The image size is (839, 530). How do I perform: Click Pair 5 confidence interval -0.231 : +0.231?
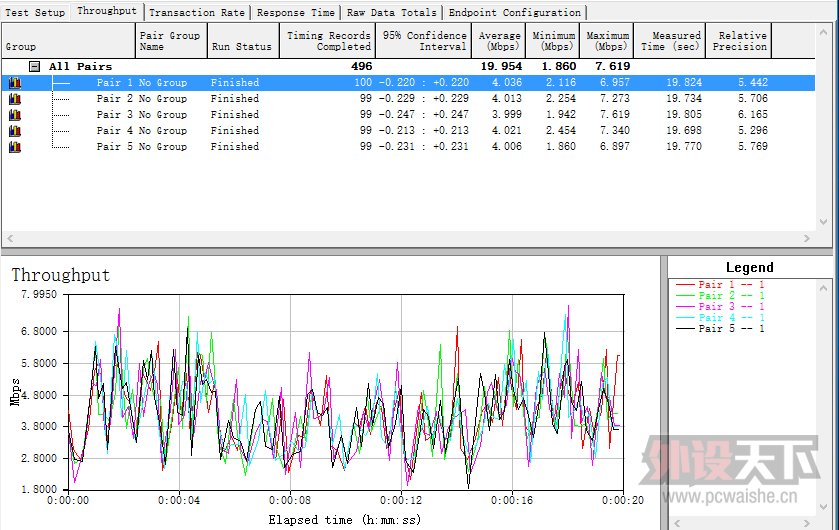click(x=423, y=147)
